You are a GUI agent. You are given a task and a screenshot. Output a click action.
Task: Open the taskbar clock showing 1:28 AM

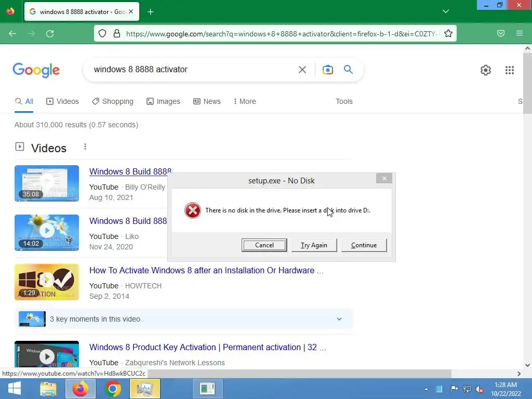click(x=506, y=389)
